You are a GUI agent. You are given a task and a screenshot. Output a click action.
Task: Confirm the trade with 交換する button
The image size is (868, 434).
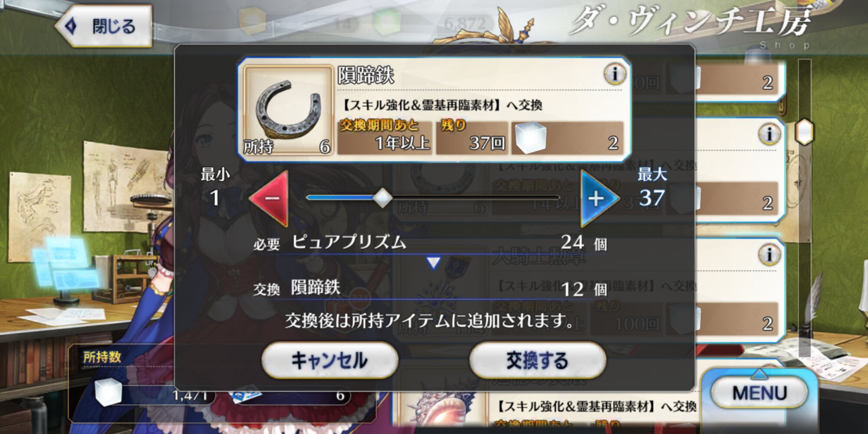pos(537,360)
